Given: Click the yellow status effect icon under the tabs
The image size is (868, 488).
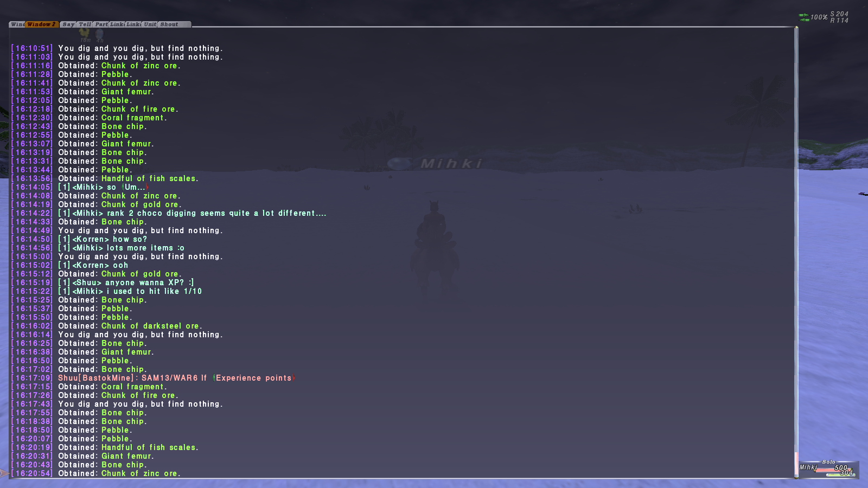Looking at the screenshot, I should pyautogui.click(x=85, y=33).
